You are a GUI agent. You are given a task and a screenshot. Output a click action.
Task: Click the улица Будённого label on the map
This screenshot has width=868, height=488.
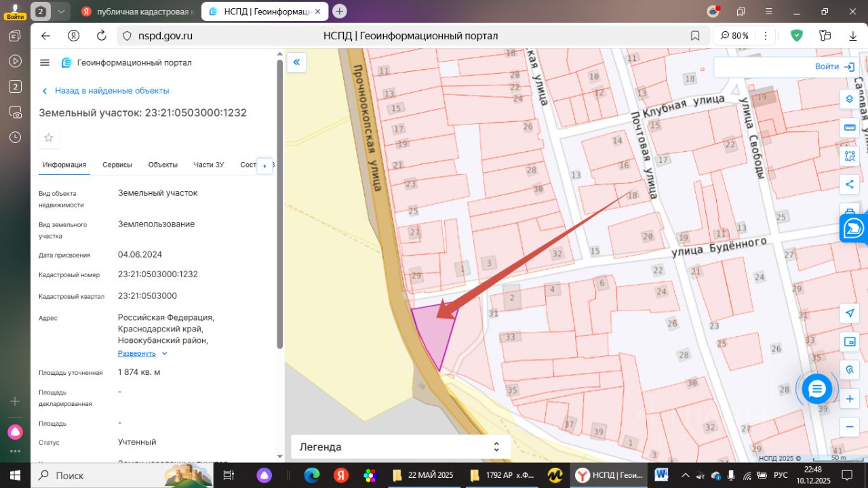click(719, 247)
